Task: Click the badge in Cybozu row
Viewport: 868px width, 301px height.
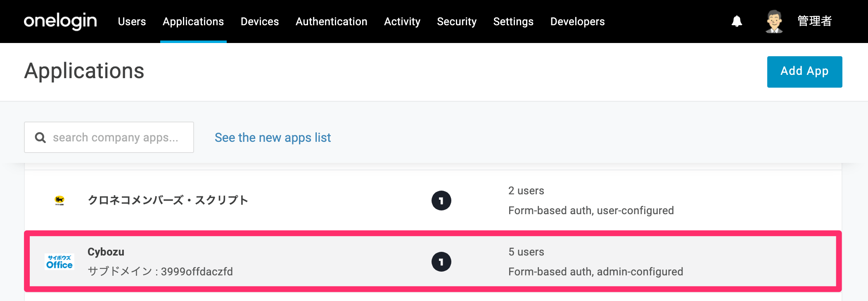Action: [441, 262]
